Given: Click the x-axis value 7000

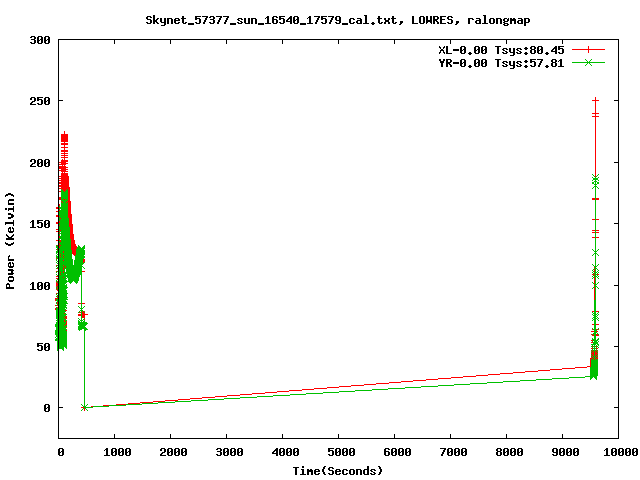Looking at the screenshot, I should pyautogui.click(x=453, y=452).
